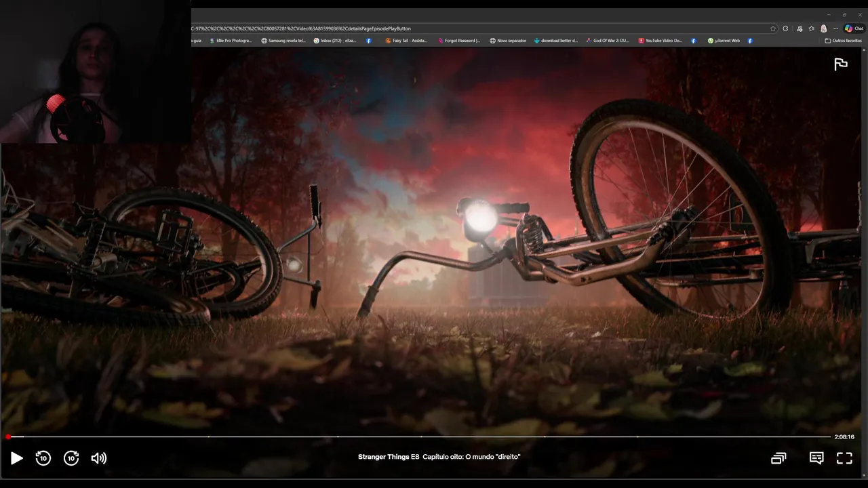This screenshot has height=488, width=868.
Task: Open the episodes list icon
Action: pos(778,458)
